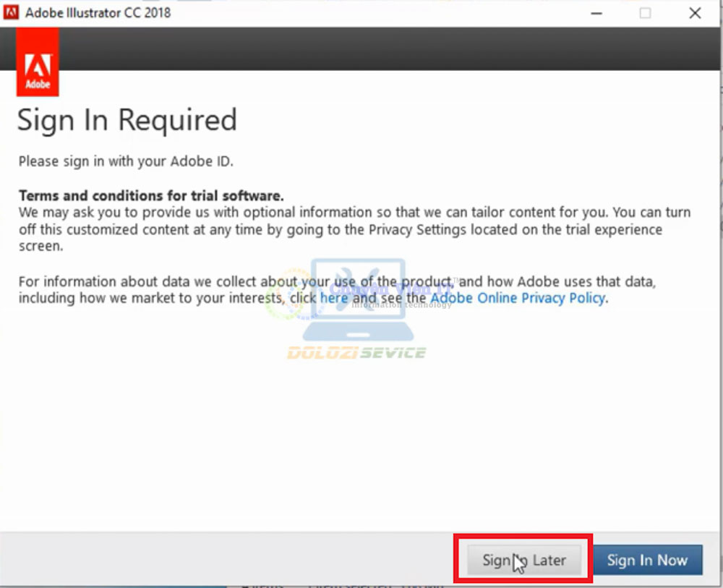
Task: Click the 'Sign In Required' heading
Action: pos(127,120)
